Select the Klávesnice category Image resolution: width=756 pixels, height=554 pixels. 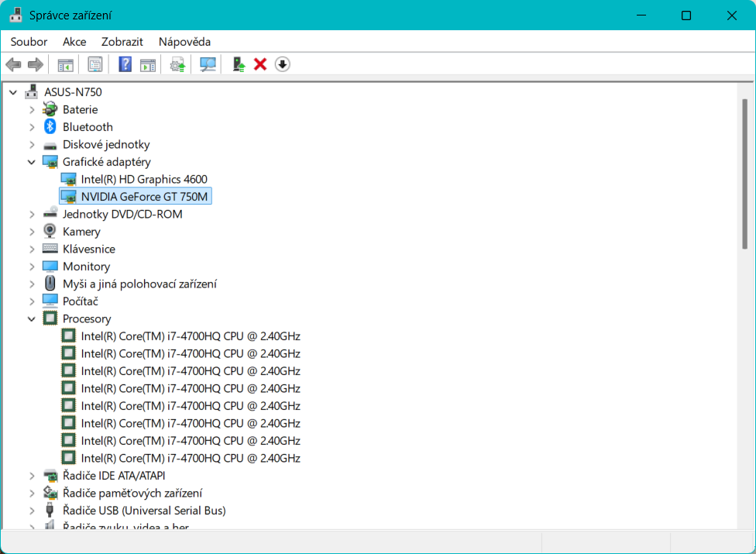88,249
